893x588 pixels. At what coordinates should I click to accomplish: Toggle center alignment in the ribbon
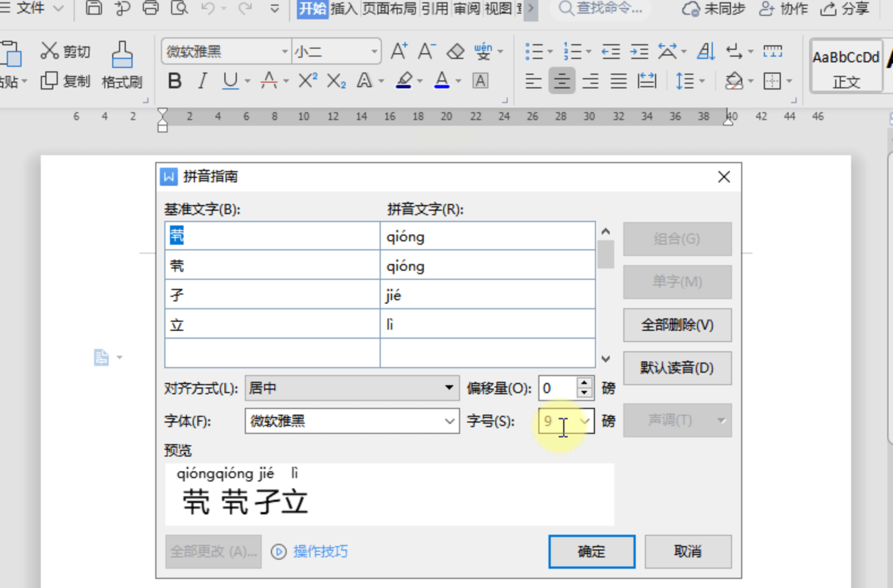(x=562, y=82)
